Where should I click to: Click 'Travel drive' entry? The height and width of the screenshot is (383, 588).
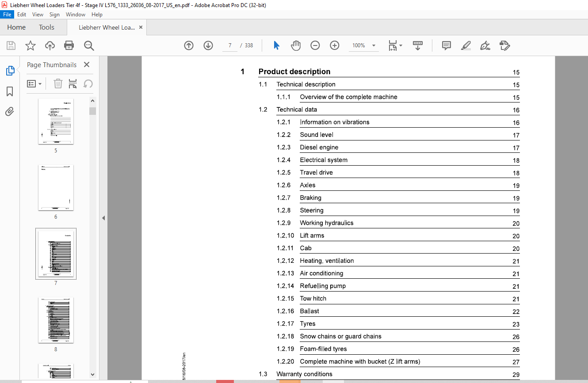[317, 172]
